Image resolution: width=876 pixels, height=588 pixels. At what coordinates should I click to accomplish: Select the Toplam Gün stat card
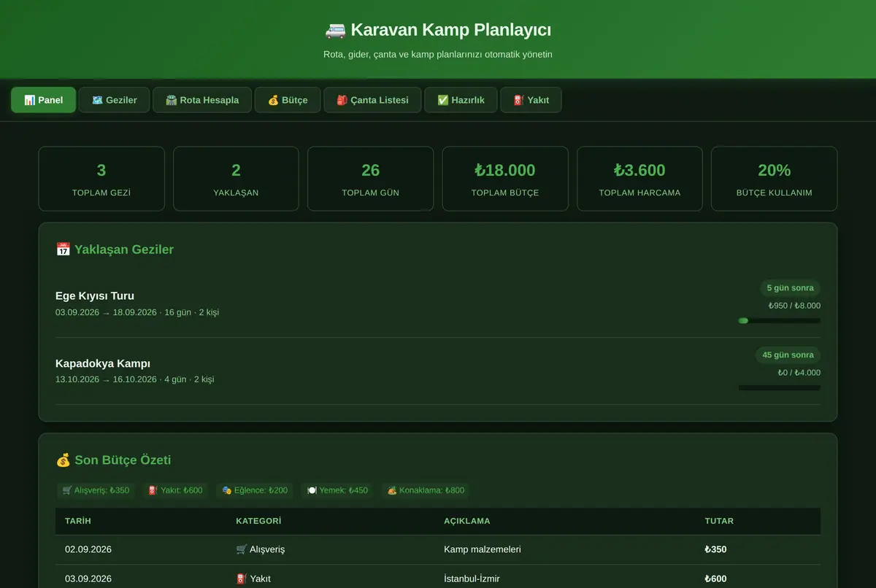point(370,179)
